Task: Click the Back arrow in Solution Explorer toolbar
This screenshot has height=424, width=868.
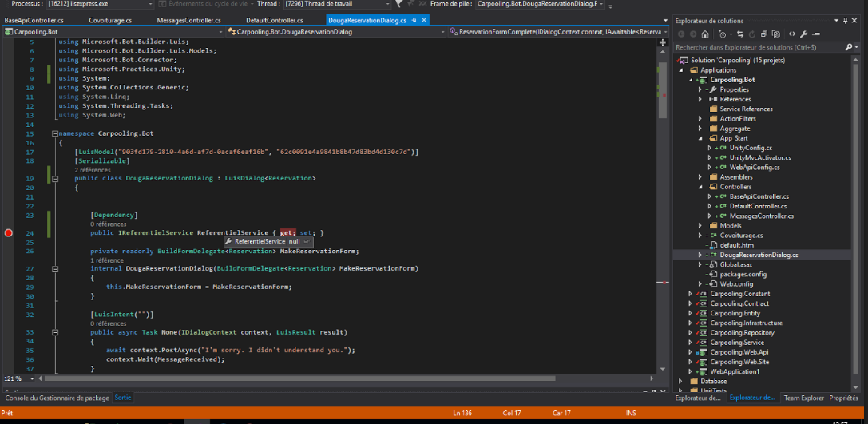Action: coord(681,34)
